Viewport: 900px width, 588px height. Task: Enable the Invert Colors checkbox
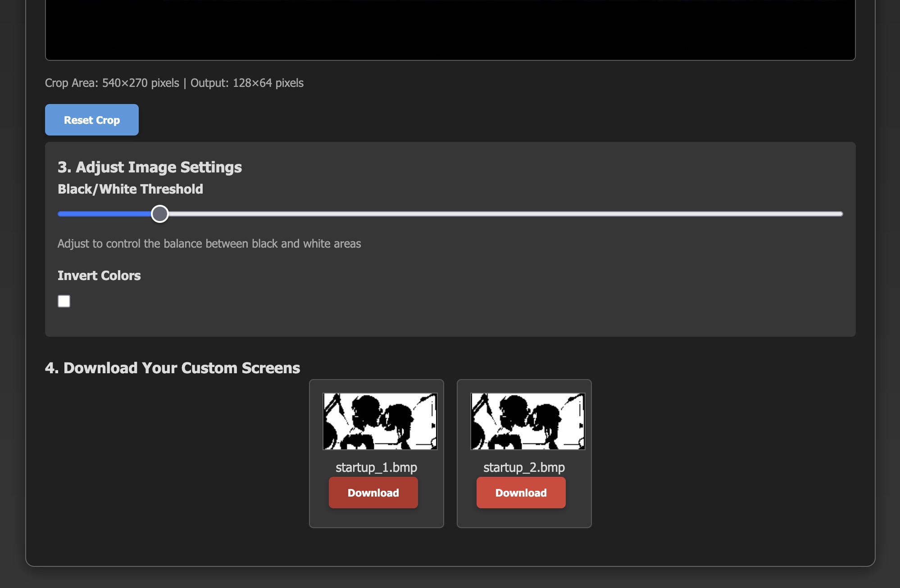(x=64, y=301)
